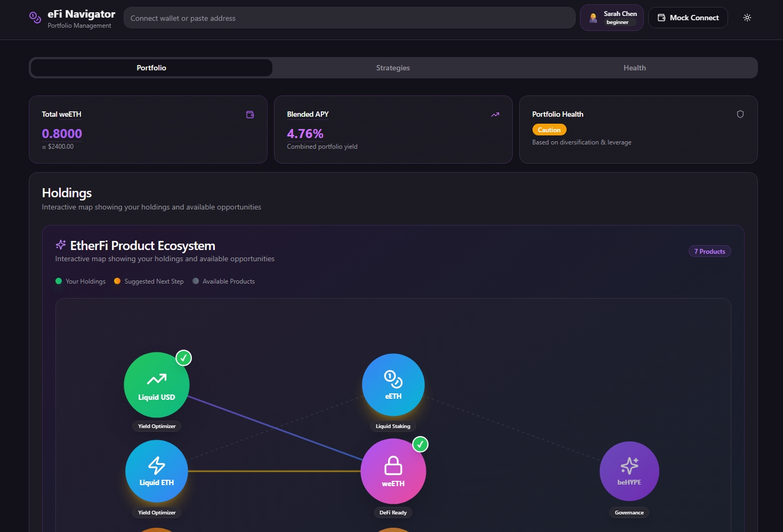Click the Yield Optimizer label under Liquid USD
This screenshot has height=532, width=783.
(x=157, y=426)
